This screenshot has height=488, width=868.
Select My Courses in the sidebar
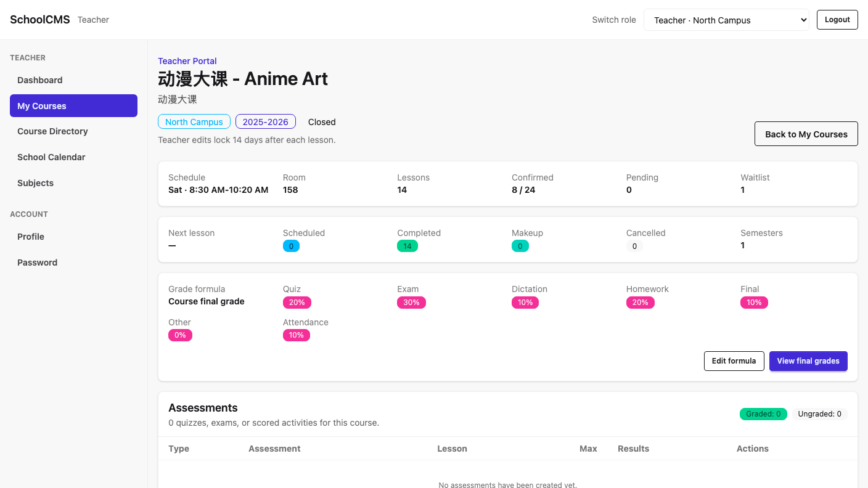tap(73, 106)
